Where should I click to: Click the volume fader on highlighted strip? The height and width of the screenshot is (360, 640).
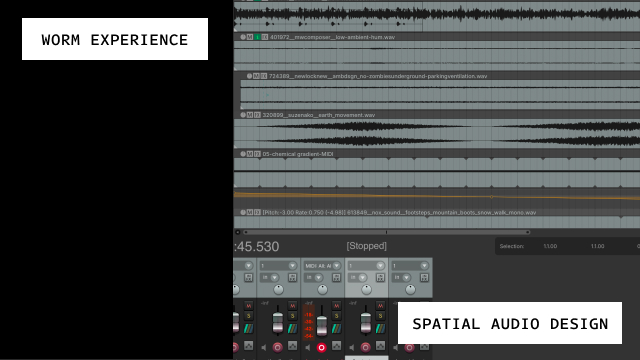point(366,322)
